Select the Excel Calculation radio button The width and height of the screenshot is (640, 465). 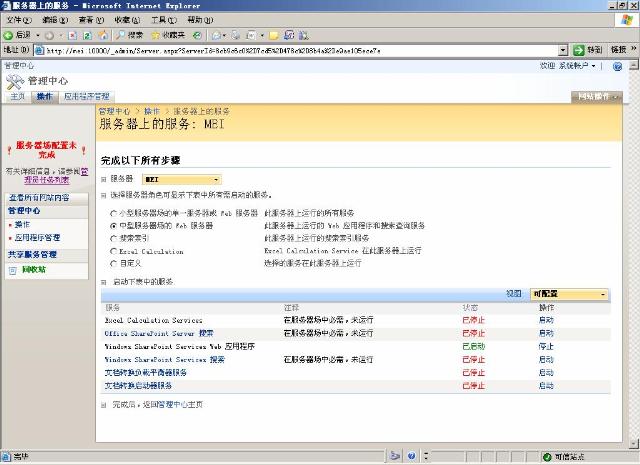click(113, 251)
